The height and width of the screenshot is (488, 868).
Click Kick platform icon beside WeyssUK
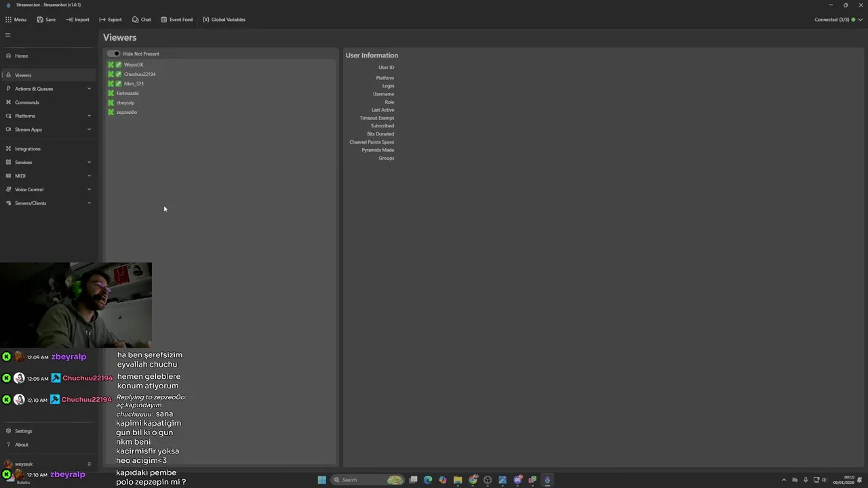point(111,65)
